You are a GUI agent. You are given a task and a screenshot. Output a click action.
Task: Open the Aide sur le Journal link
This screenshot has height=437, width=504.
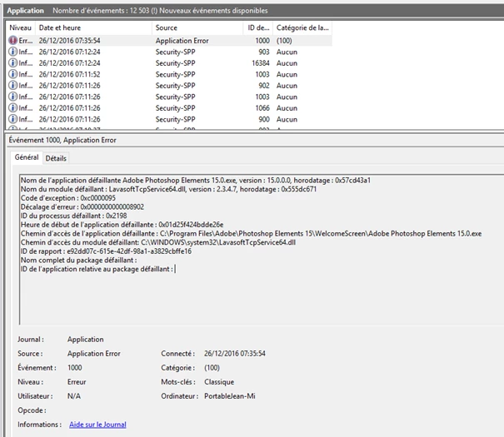(97, 425)
